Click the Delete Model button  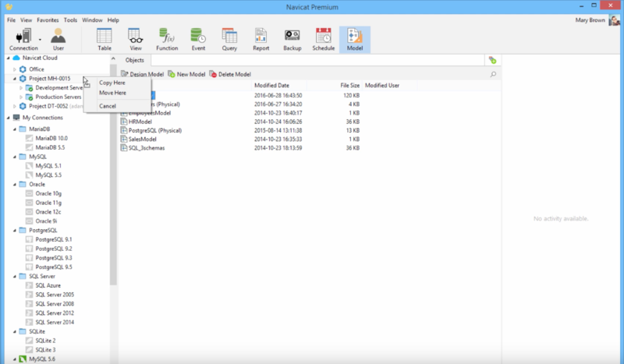pos(230,74)
